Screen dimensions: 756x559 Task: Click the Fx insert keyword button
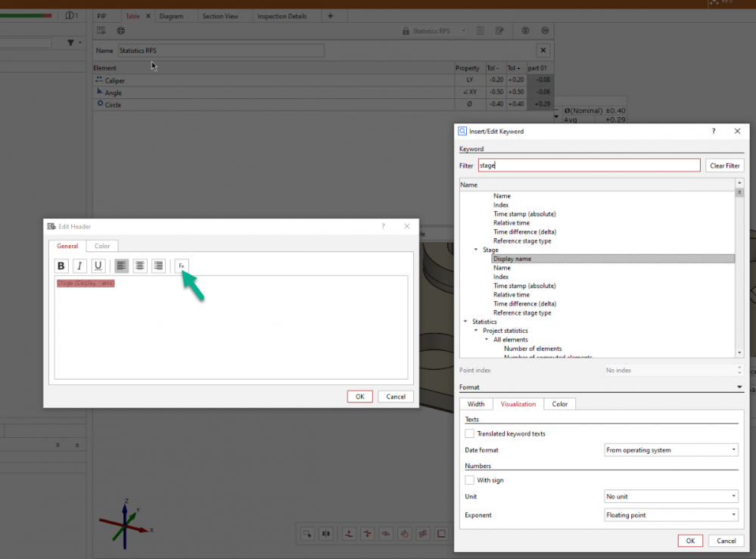(182, 266)
